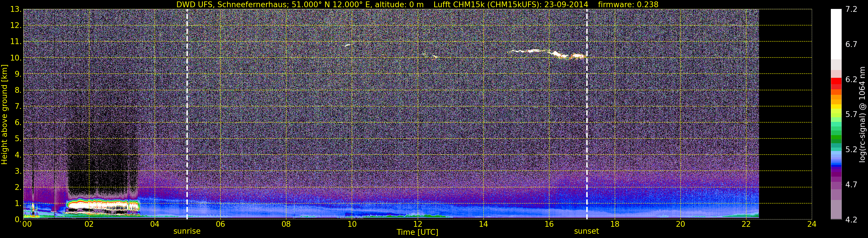868x238 pixels.
Task: Click time axis tick label '14'
Action: 483,224
